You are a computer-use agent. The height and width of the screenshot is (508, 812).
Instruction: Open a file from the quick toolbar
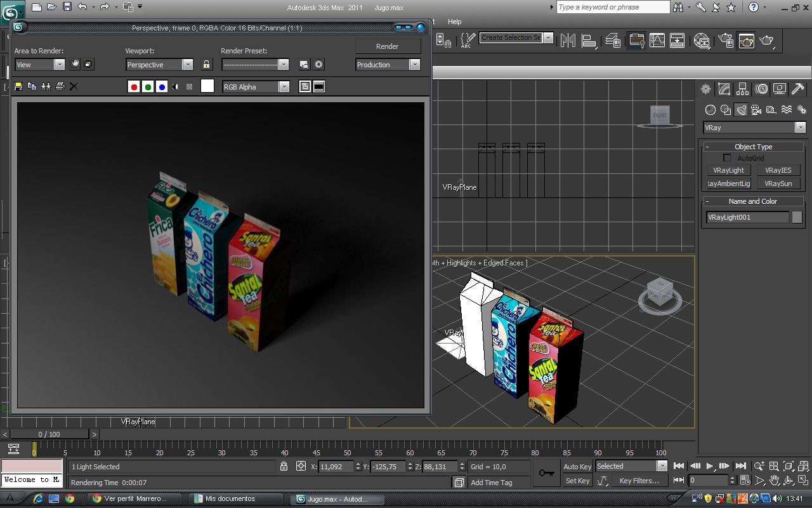pos(52,7)
